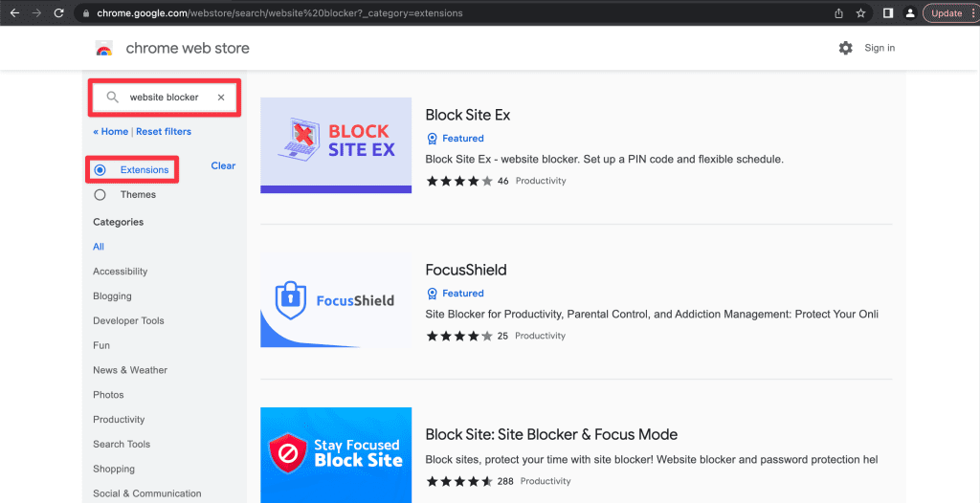Open the side panel icon
Image resolution: width=980 pixels, height=503 pixels.
(x=888, y=13)
